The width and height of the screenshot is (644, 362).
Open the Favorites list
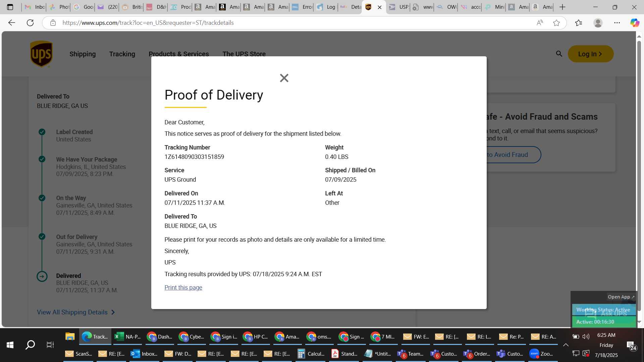click(x=579, y=23)
